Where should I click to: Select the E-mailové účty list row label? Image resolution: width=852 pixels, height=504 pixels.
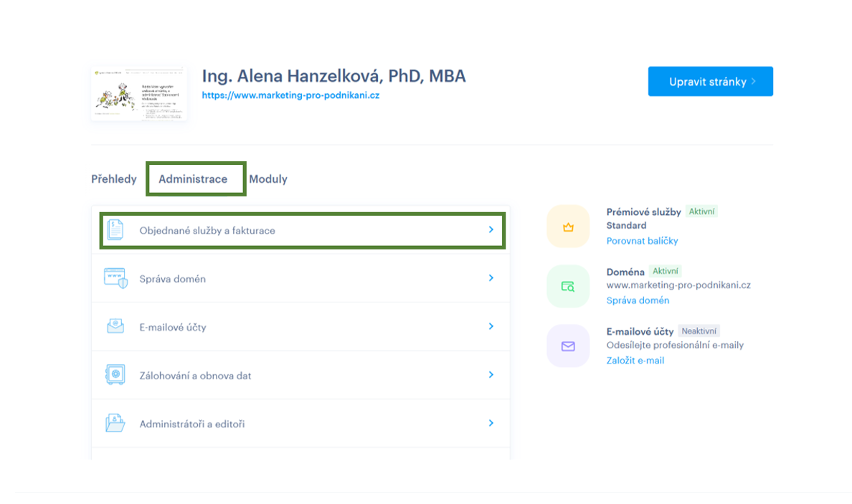point(173,327)
